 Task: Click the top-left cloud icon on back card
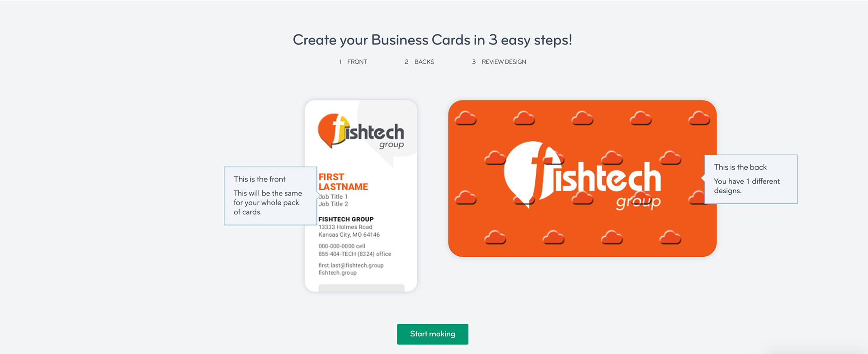[466, 119]
